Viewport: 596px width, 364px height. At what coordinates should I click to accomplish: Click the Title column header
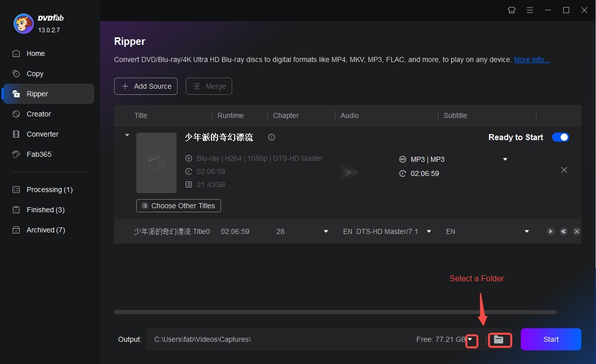tap(141, 115)
